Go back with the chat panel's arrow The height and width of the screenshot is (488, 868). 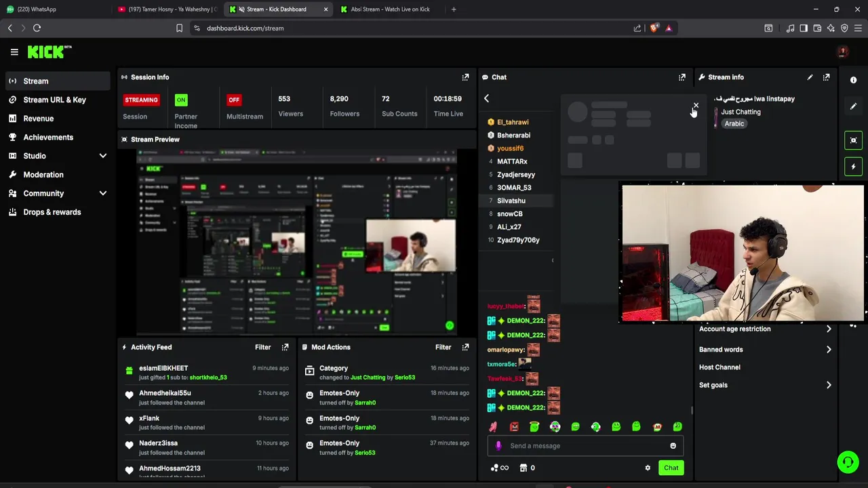pyautogui.click(x=486, y=98)
